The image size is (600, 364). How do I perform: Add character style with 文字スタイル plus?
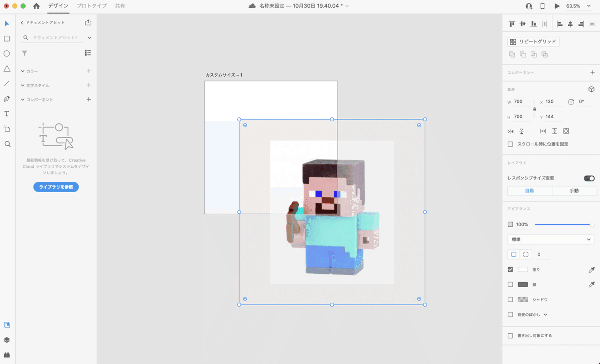(89, 85)
